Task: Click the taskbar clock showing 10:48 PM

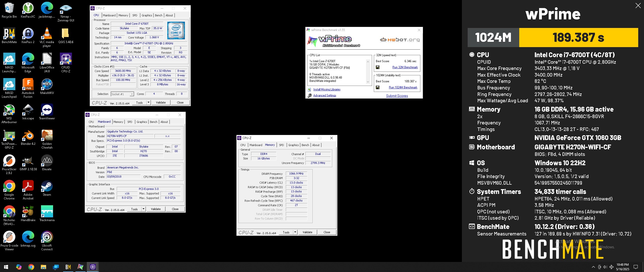Action: click(622, 267)
